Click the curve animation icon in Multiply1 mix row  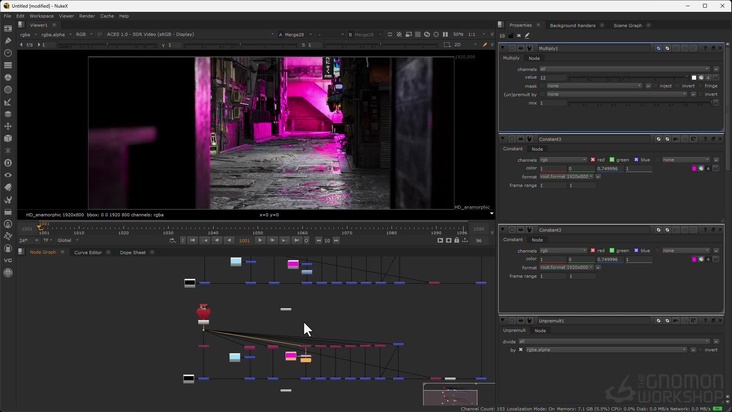(x=716, y=103)
